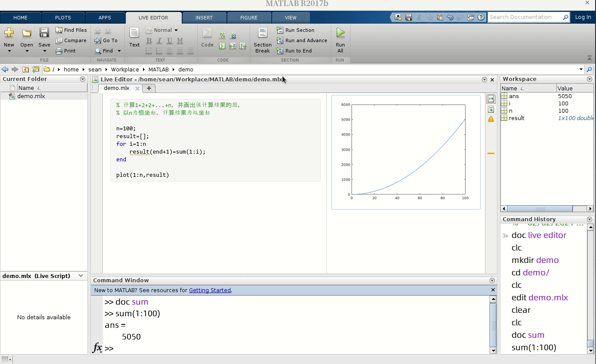
Task: Open the Getting Started link
Action: (210, 290)
